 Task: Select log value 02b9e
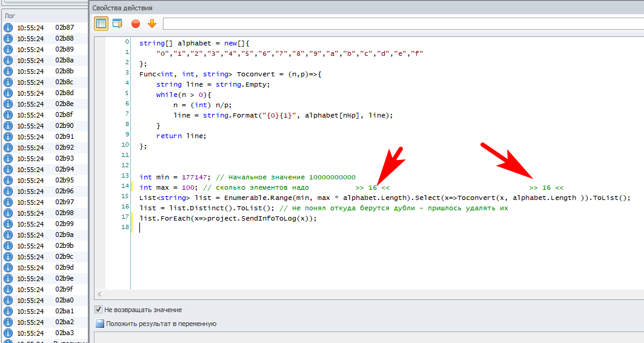(64, 278)
